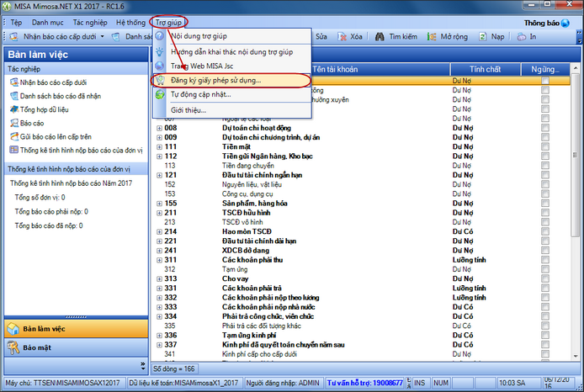This screenshot has width=584, height=392.
Task: Toggle the Ngừng checkbox for Cho vay
Action: [x=545, y=278]
